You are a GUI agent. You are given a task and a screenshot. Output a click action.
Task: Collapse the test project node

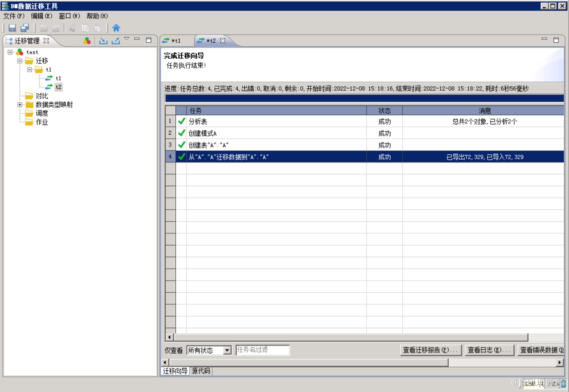[x=10, y=52]
